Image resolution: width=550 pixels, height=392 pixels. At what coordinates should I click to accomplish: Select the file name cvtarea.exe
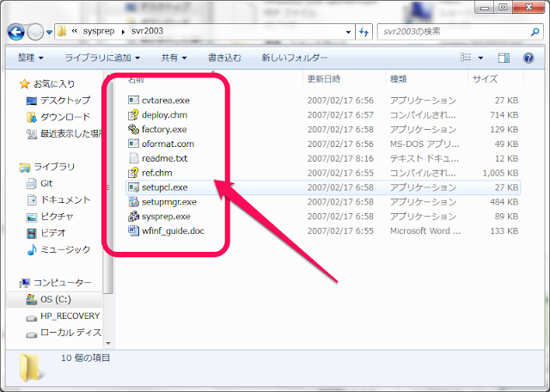(x=166, y=101)
